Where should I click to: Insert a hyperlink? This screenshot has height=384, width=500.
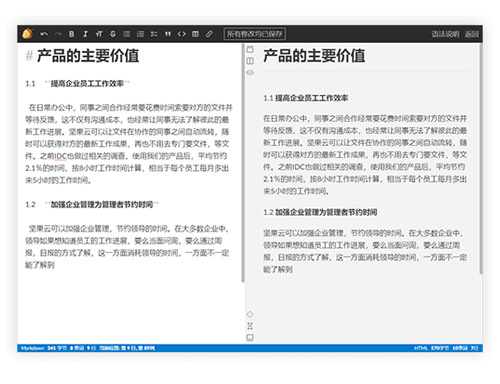pos(209,34)
